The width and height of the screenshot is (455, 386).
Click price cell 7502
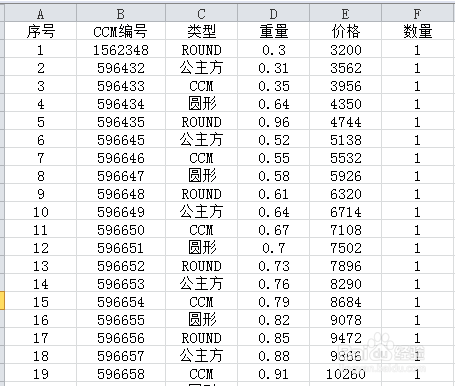[x=345, y=247]
